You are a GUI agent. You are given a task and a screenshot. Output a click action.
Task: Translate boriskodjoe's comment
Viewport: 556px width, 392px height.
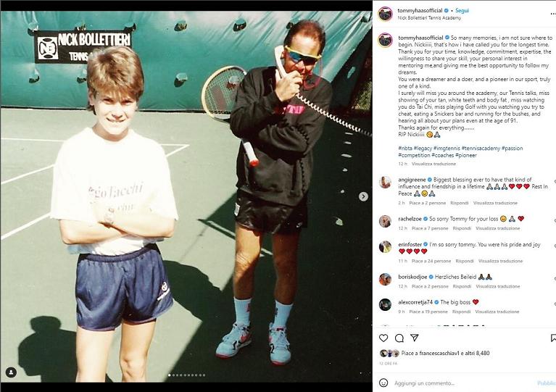click(x=498, y=286)
